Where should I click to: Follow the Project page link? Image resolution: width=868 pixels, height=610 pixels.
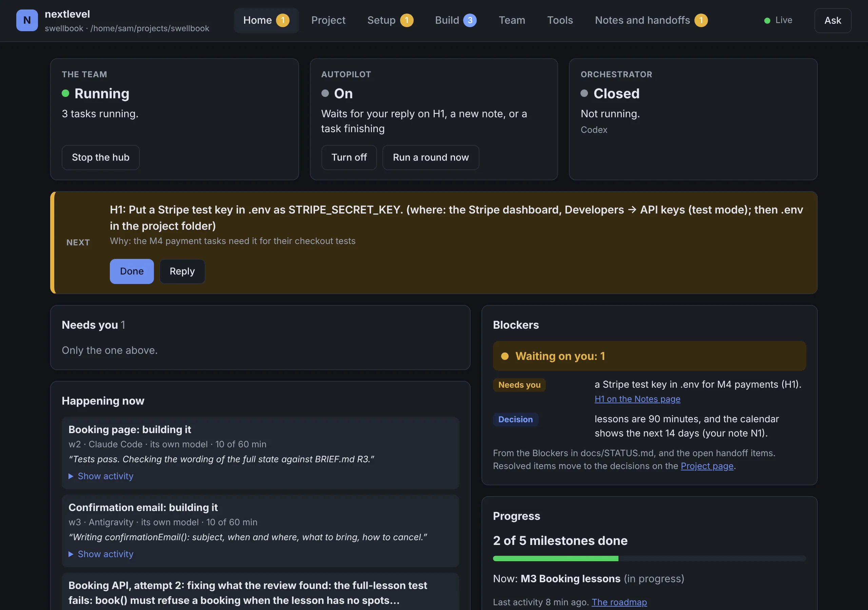707,466
